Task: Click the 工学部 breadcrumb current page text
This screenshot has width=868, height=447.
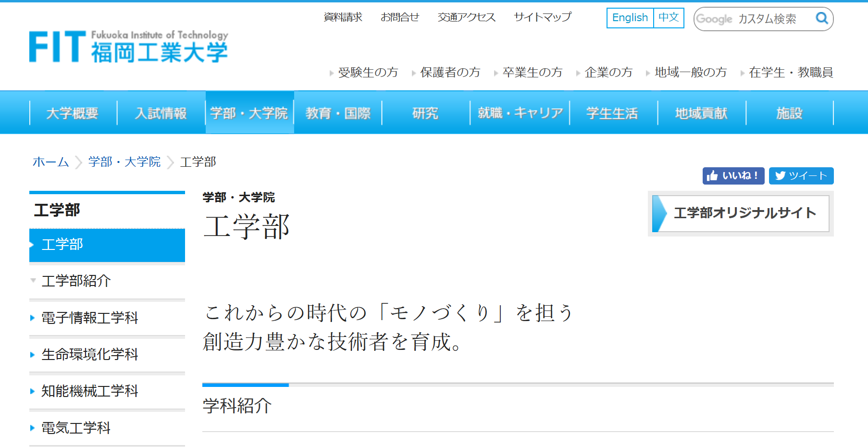Action: coord(198,162)
